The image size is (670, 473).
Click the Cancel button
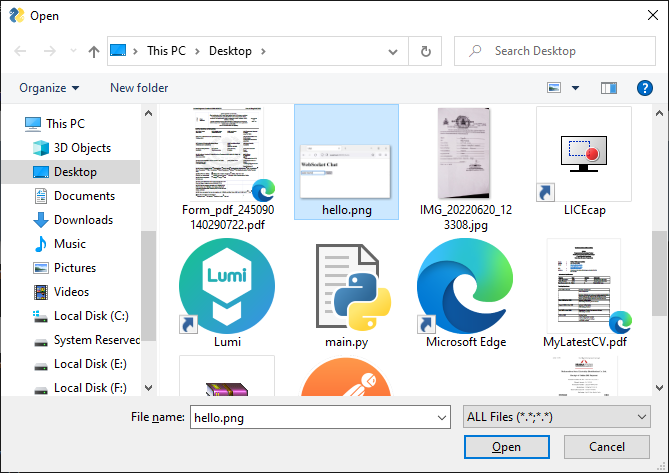[x=606, y=447]
